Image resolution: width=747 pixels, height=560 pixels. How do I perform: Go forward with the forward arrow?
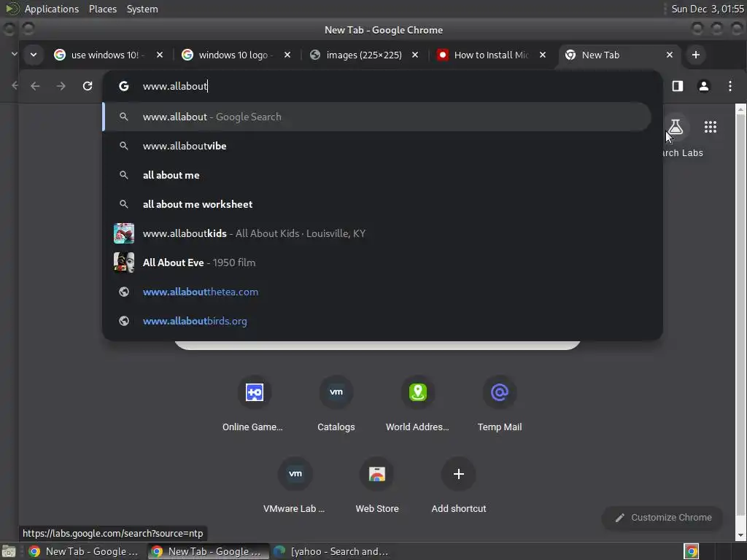click(x=61, y=86)
